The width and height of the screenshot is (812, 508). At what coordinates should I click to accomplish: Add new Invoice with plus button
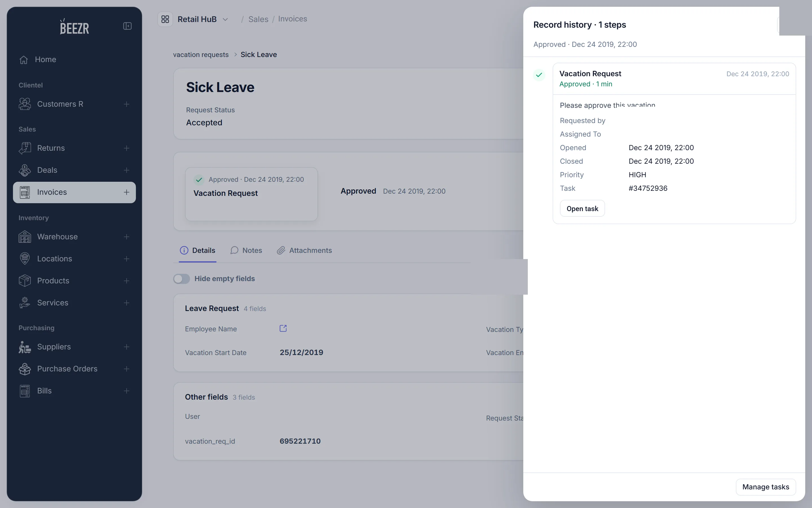click(127, 192)
